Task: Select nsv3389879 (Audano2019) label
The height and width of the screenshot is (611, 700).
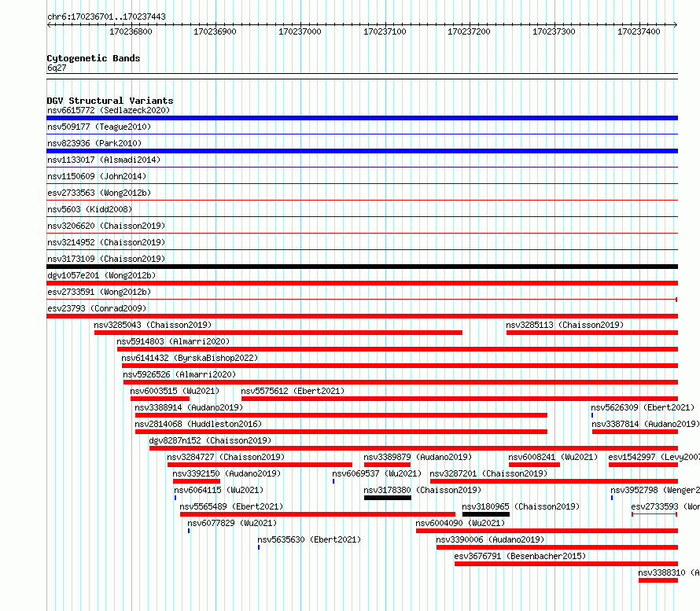Action: (x=418, y=457)
